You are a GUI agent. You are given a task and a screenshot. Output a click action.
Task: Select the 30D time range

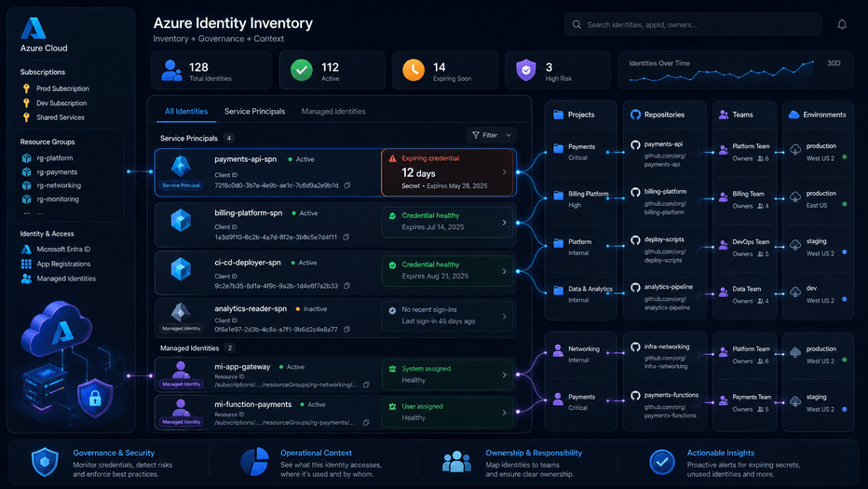click(834, 63)
